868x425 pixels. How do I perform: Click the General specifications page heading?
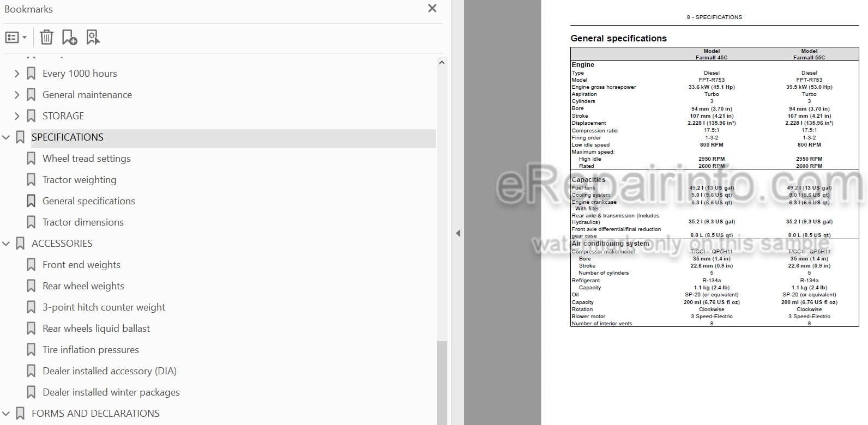tap(618, 38)
